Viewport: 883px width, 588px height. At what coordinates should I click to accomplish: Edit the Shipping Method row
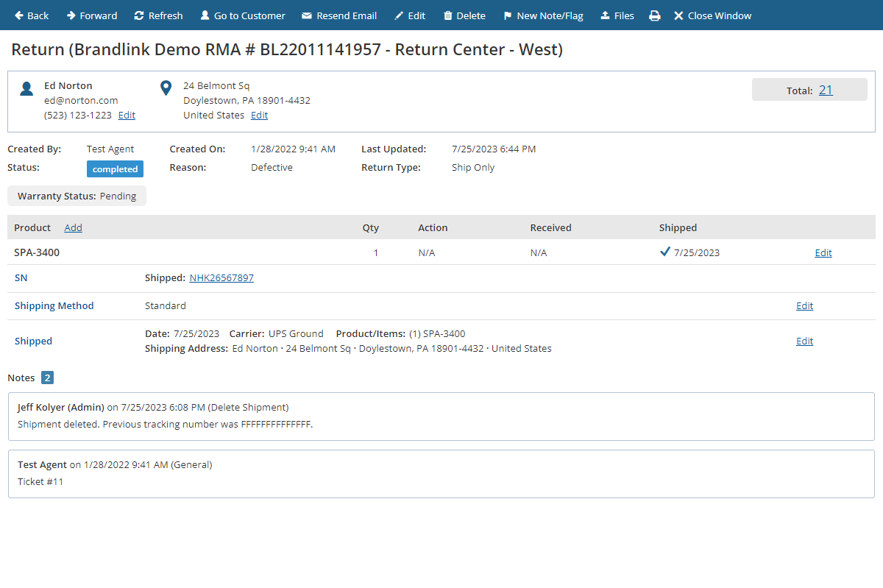pyautogui.click(x=804, y=305)
